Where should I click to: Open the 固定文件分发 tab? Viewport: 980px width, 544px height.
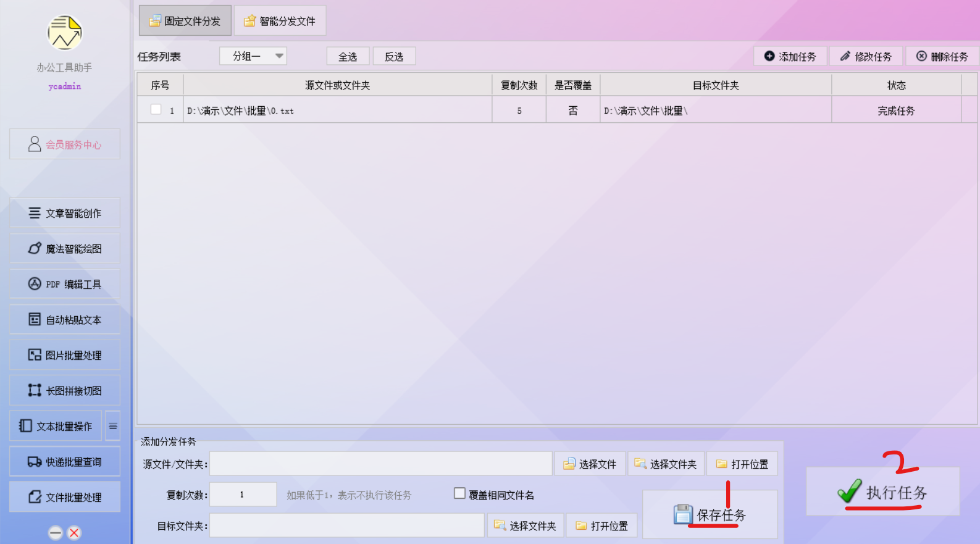185,21
